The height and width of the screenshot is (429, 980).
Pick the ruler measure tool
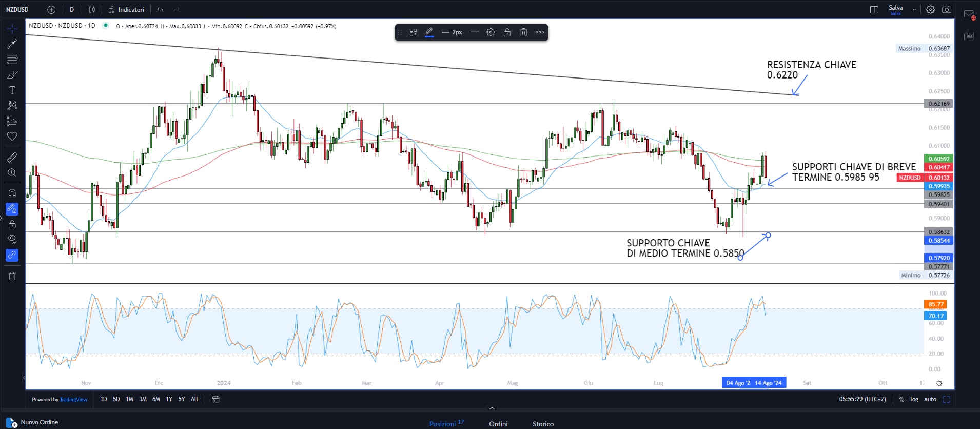click(x=12, y=157)
